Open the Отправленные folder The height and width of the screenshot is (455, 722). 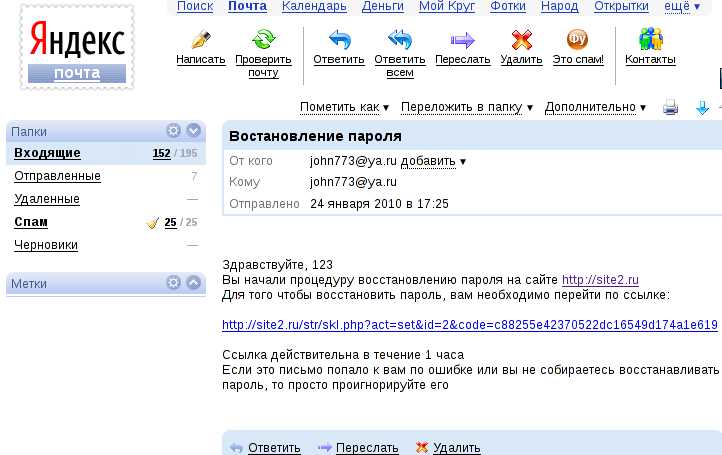pos(57,176)
